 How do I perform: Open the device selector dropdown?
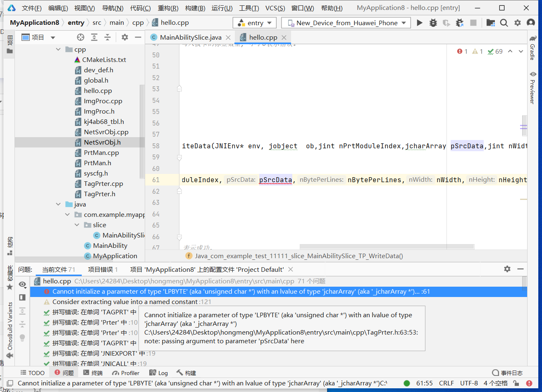click(346, 23)
